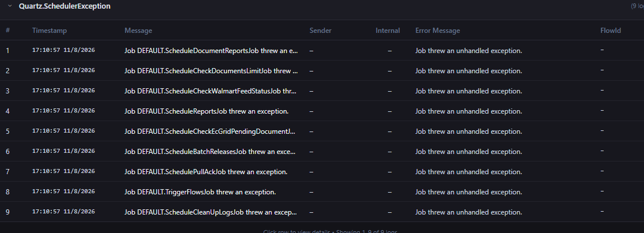Click the error message in row 3

[468, 91]
